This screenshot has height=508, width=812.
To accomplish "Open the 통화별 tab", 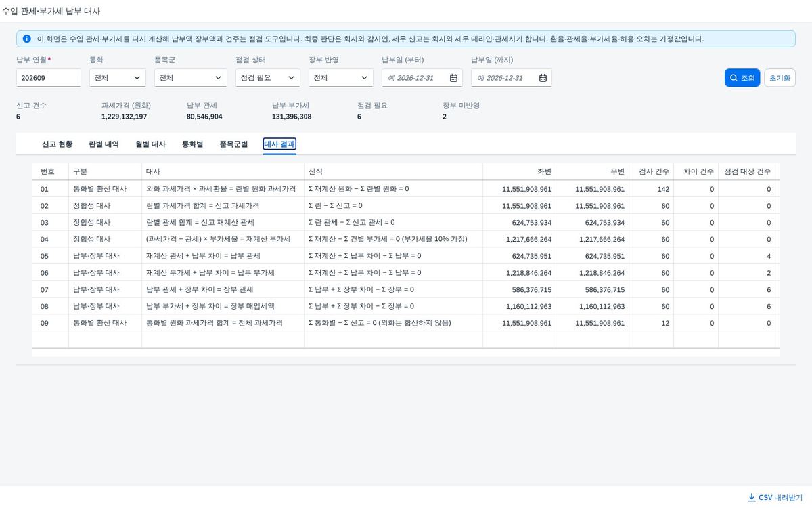I will coord(192,144).
